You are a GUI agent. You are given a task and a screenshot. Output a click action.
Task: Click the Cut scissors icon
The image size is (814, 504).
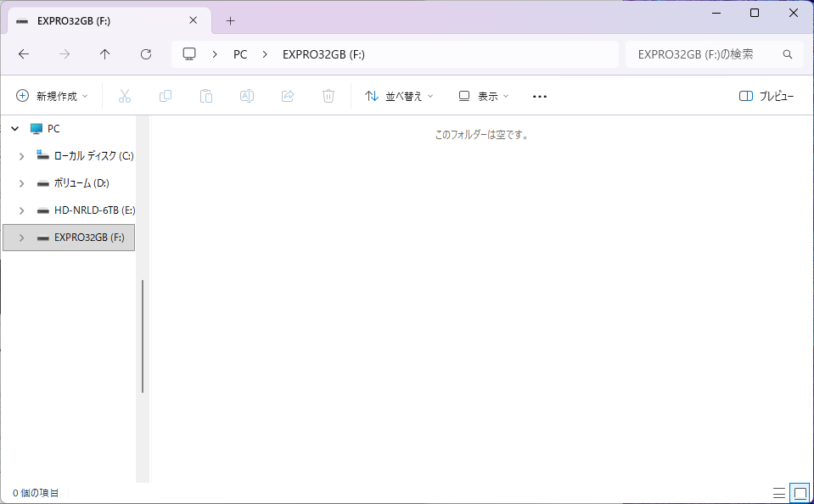[x=125, y=97]
